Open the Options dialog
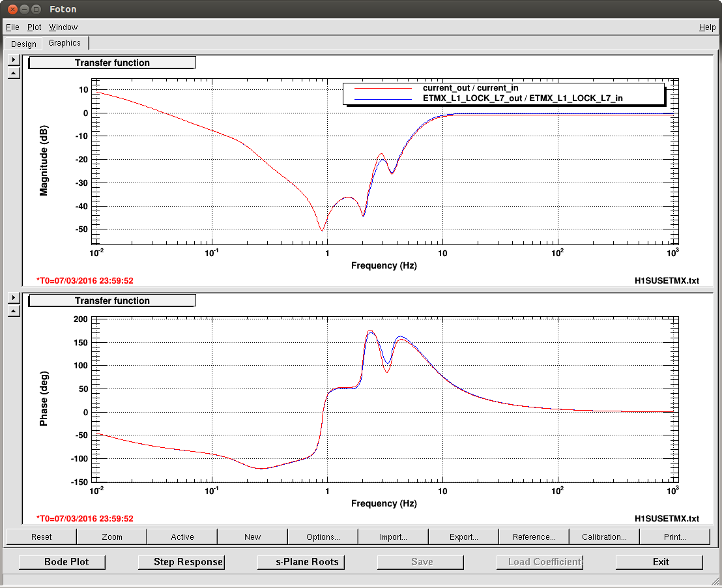The width and height of the screenshot is (722, 588). point(323,537)
